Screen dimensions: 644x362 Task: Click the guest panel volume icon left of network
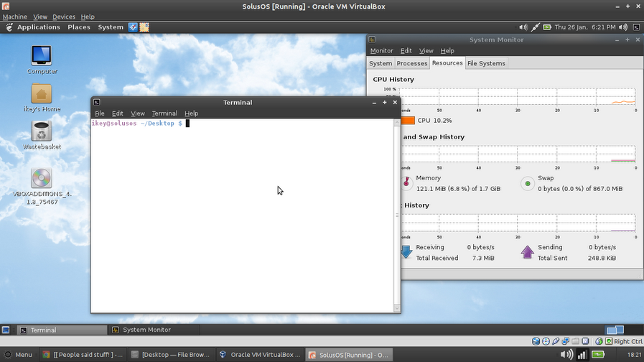point(523,27)
